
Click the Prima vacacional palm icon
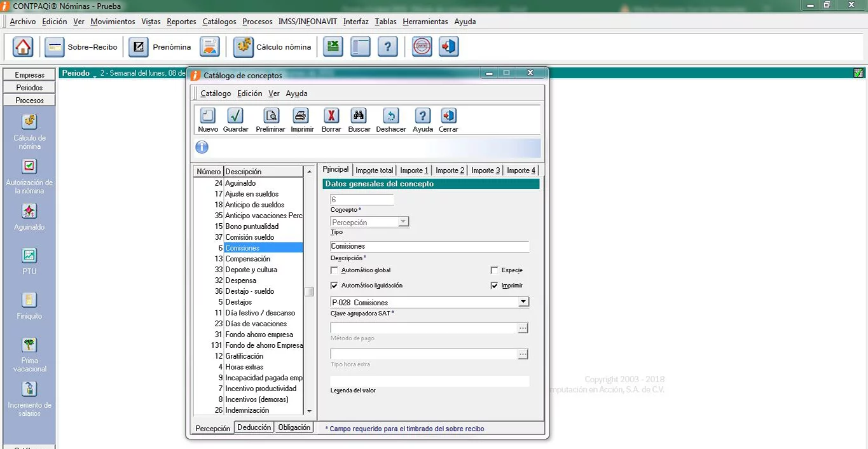pyautogui.click(x=29, y=345)
